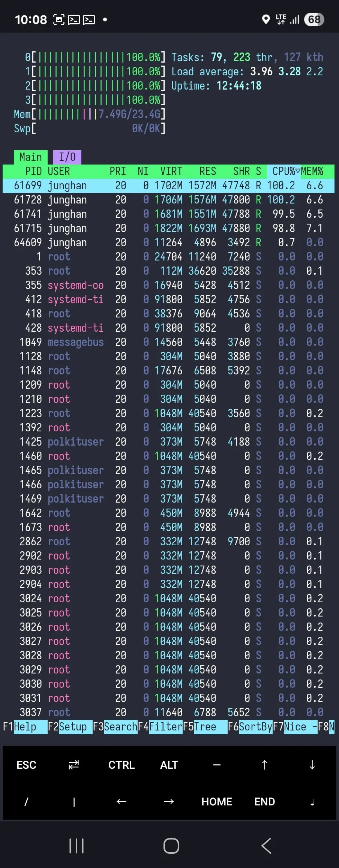Tap the up arrow key
This screenshot has height=868, width=339.
tap(264, 765)
